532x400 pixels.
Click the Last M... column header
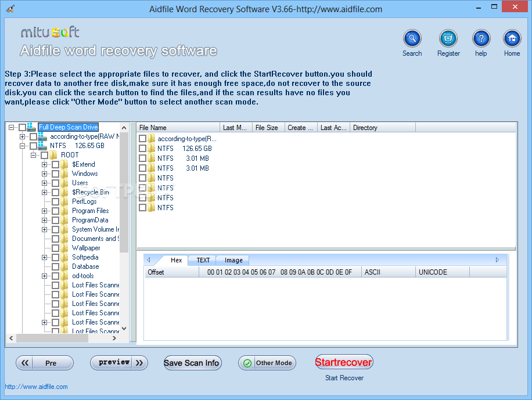point(236,128)
